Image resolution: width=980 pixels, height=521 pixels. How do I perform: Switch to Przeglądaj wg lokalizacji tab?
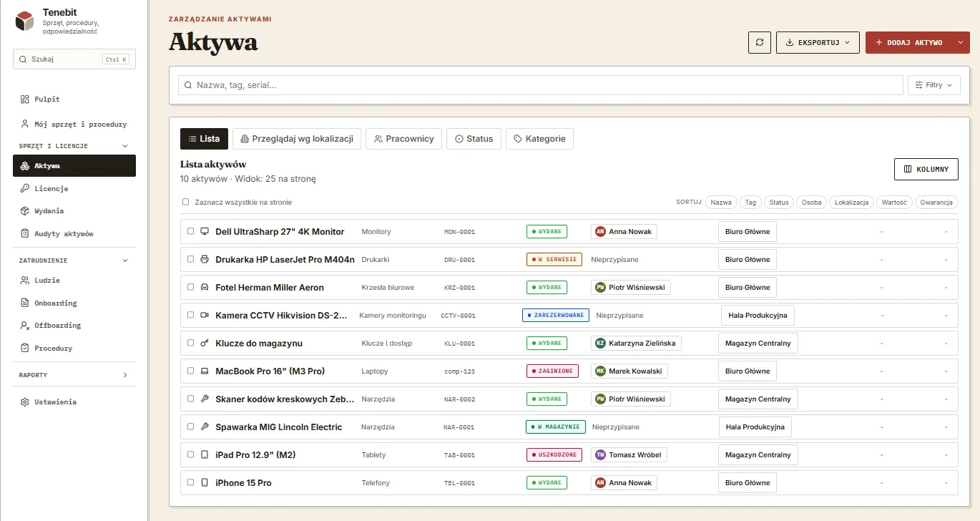click(297, 139)
